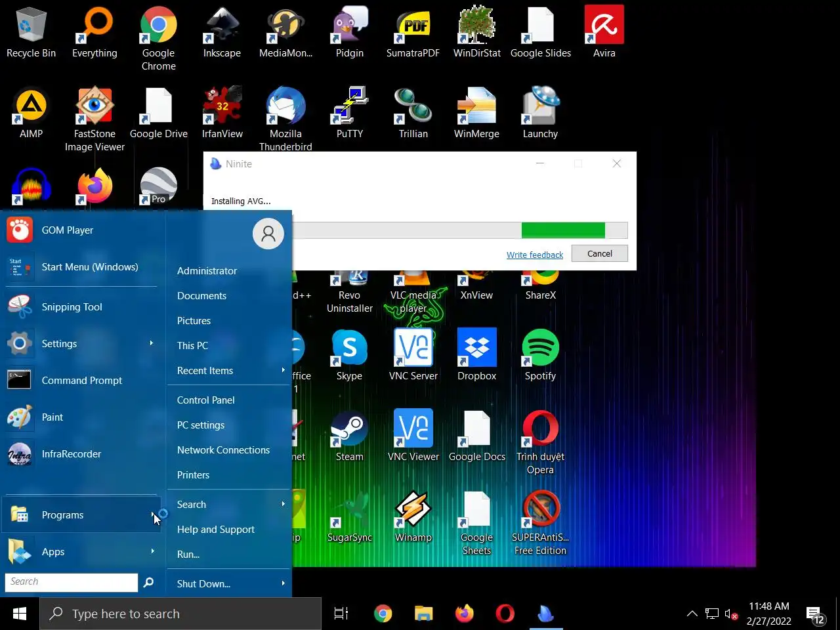This screenshot has width=840, height=630.
Task: Select the Google Drive desktop shortcut
Action: tap(158, 113)
